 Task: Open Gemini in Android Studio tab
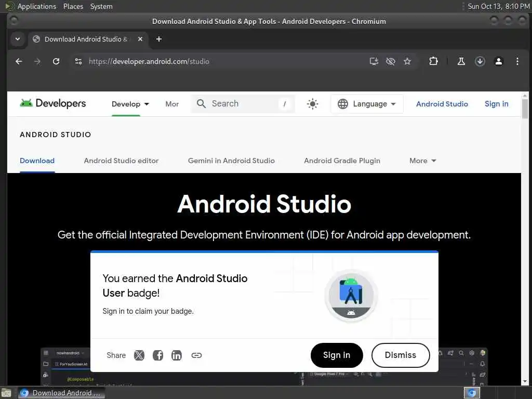click(231, 161)
